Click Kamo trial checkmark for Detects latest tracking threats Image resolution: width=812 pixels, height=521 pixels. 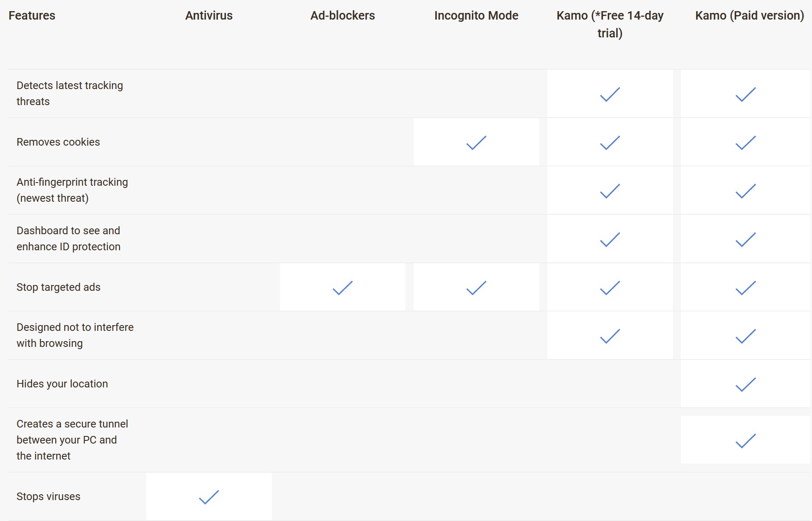(x=610, y=94)
